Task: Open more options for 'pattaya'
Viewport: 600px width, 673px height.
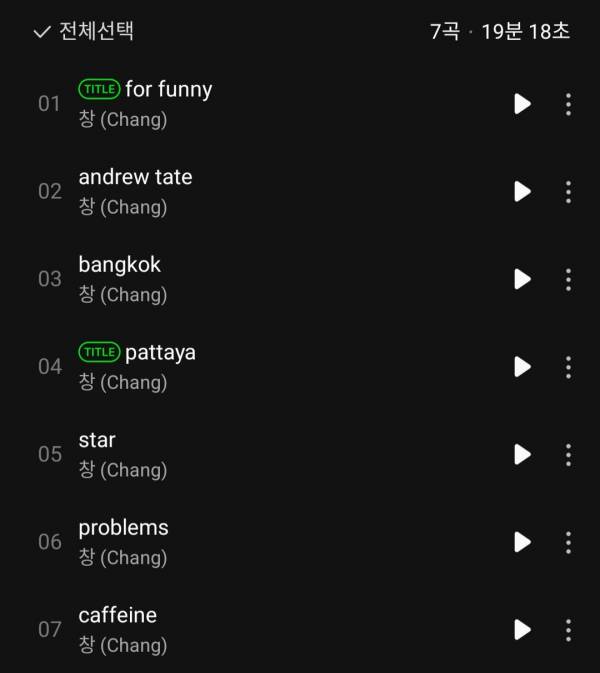Action: (x=568, y=366)
